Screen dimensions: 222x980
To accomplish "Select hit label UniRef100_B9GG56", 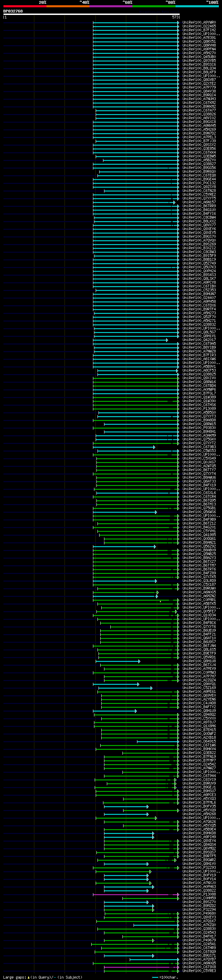I will [199, 168].
